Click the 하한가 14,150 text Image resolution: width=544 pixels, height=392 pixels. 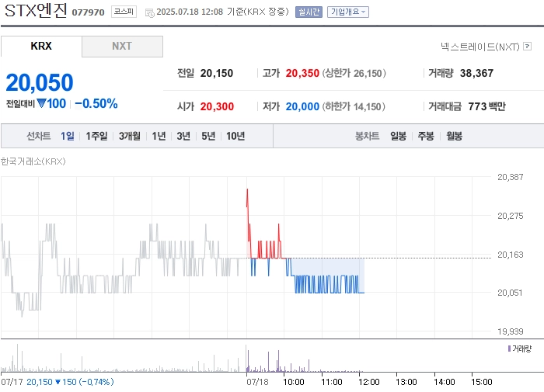click(x=354, y=106)
